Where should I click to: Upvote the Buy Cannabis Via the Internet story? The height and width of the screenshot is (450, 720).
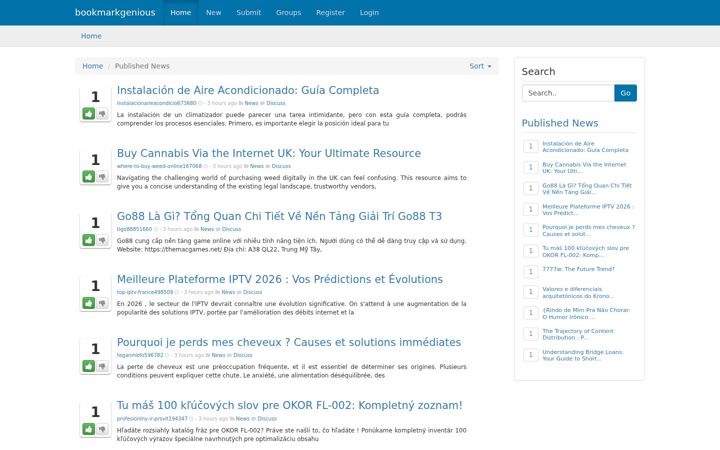pos(89,176)
